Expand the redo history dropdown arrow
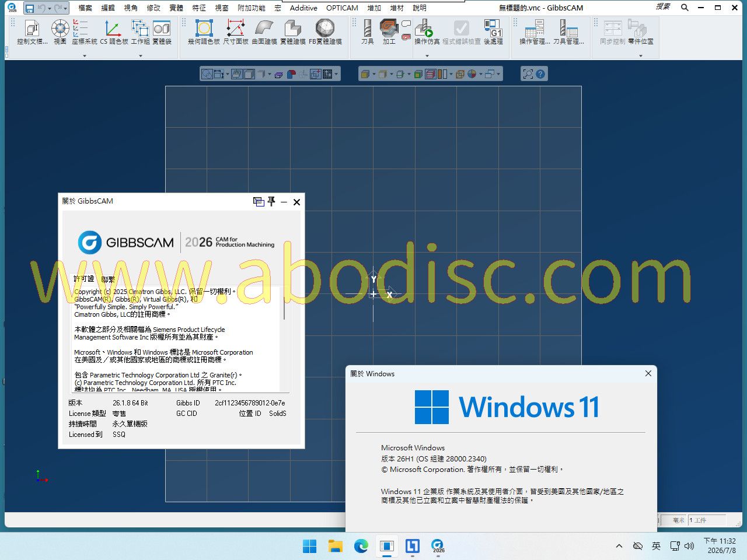The image size is (747, 560). (x=65, y=8)
